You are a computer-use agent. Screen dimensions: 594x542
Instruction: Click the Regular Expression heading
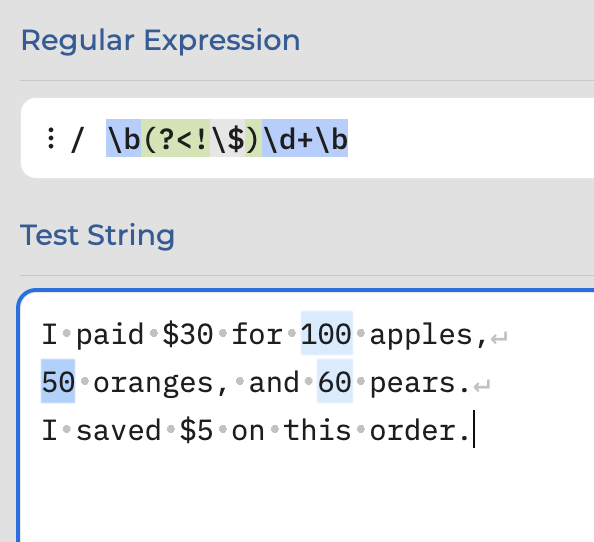pos(160,40)
